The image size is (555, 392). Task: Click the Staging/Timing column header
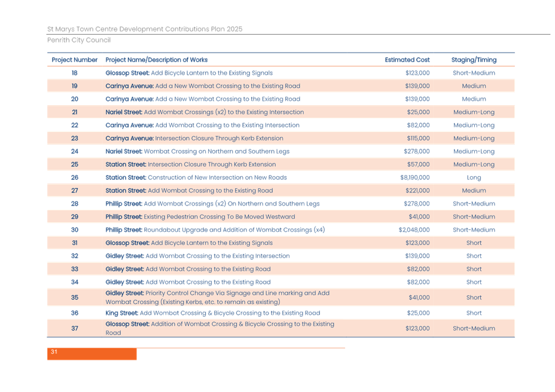coord(474,60)
